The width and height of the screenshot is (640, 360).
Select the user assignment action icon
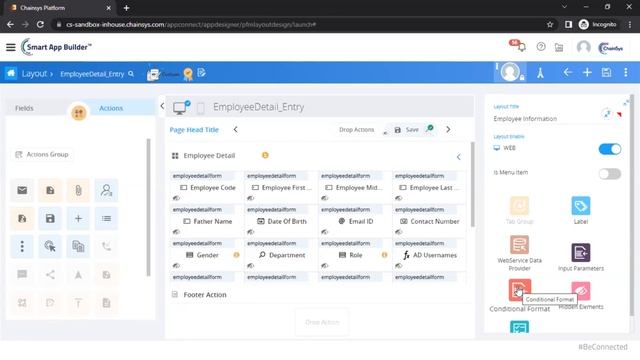(106, 190)
